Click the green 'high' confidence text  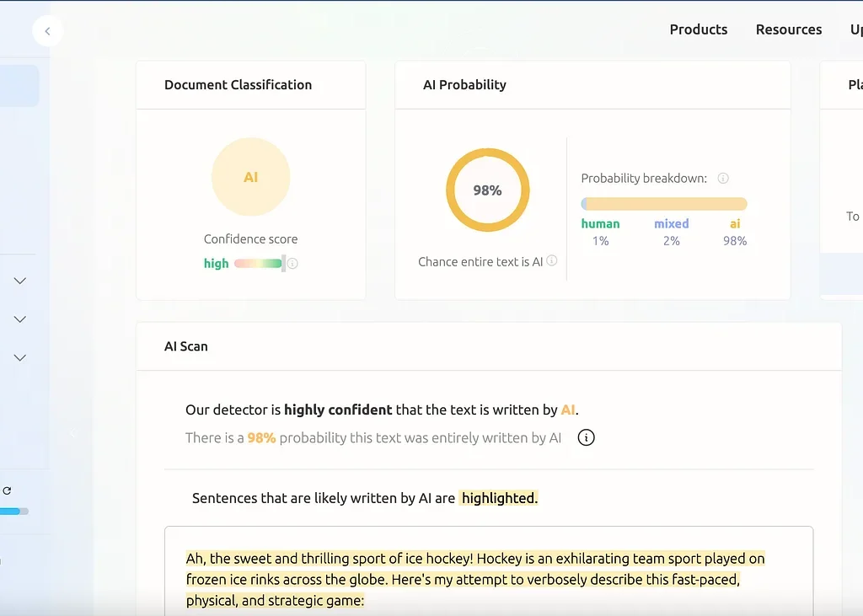217,264
